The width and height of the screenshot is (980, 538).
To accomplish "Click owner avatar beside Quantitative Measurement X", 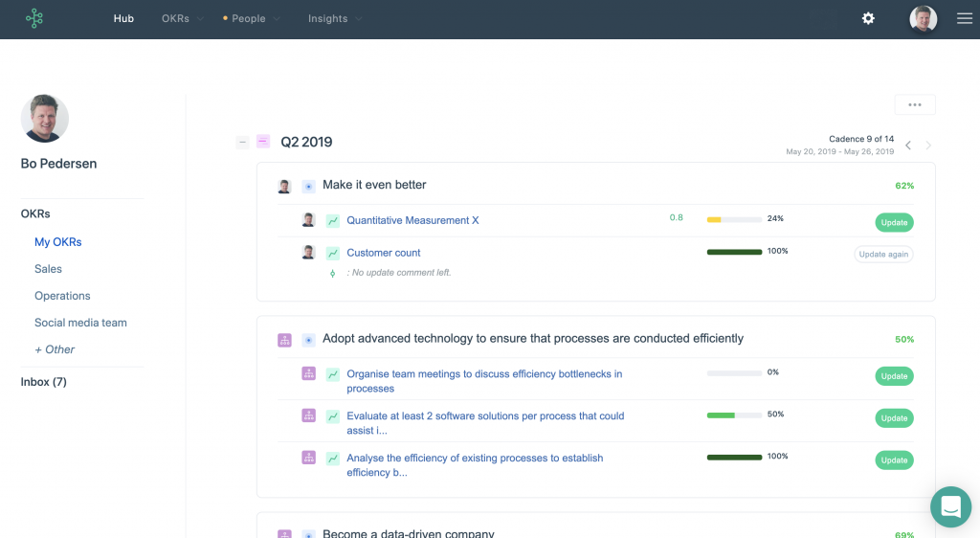I will [308, 219].
